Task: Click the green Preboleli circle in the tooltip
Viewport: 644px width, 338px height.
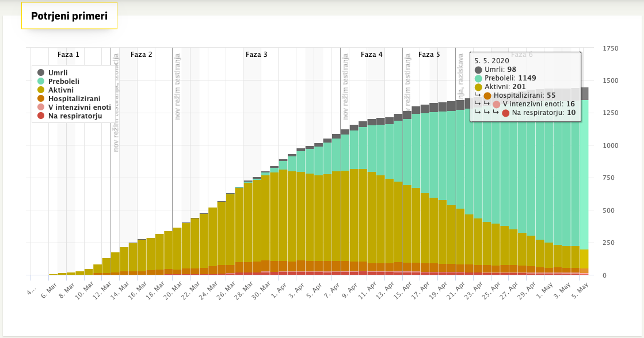Action: [479, 78]
